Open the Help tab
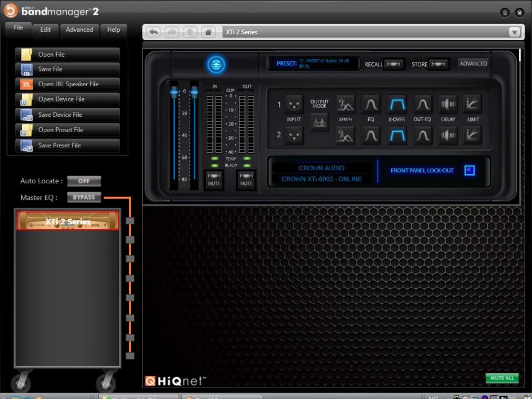 113,29
